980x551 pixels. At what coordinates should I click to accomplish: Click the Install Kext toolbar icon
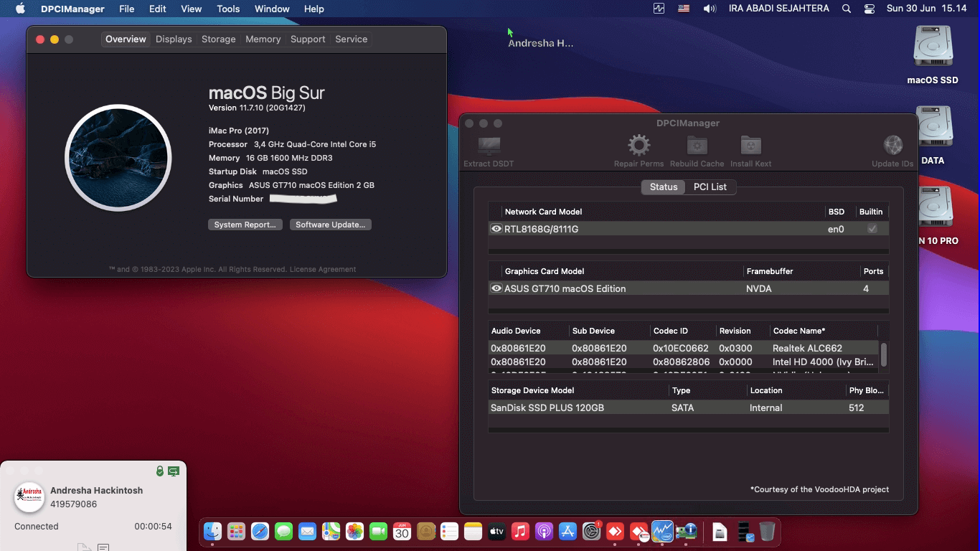pos(750,145)
